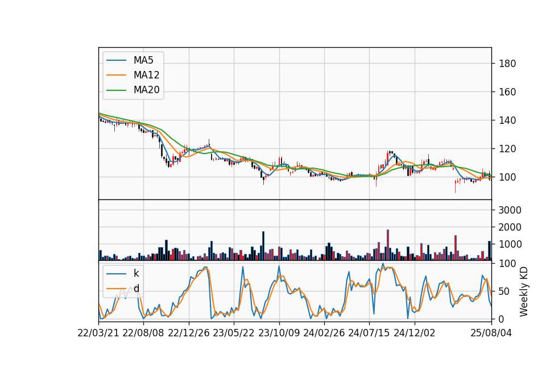Click the k legend label in KD panel
Image resolution: width=546 pixels, height=392 pixels.
coord(136,273)
